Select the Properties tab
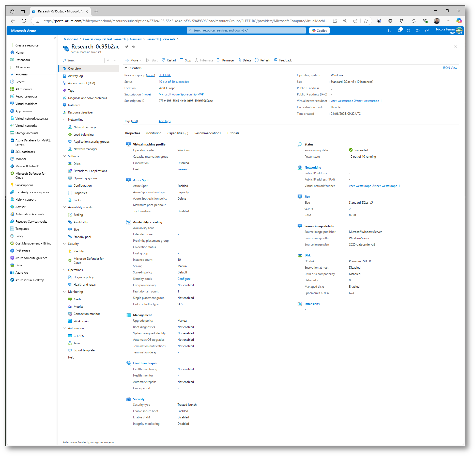476x457 pixels. 132,133
